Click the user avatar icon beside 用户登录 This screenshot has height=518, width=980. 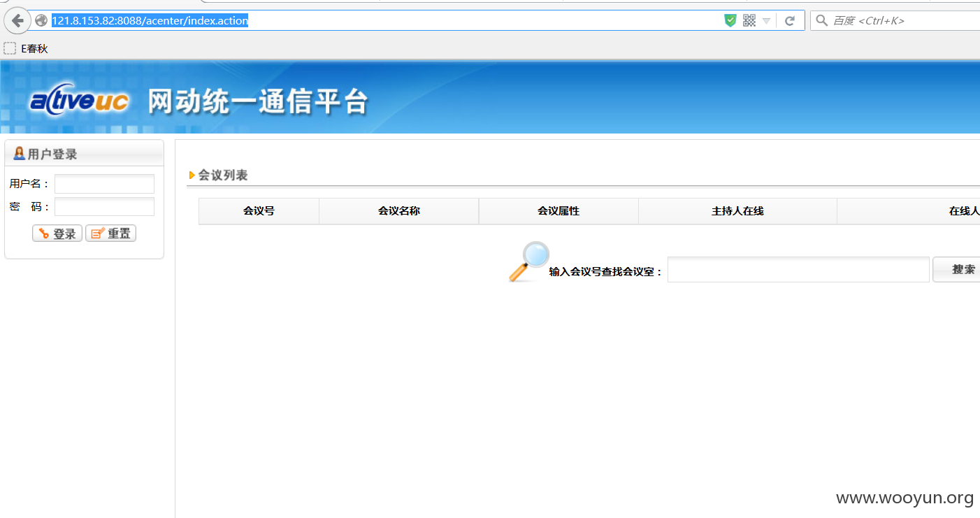19,154
